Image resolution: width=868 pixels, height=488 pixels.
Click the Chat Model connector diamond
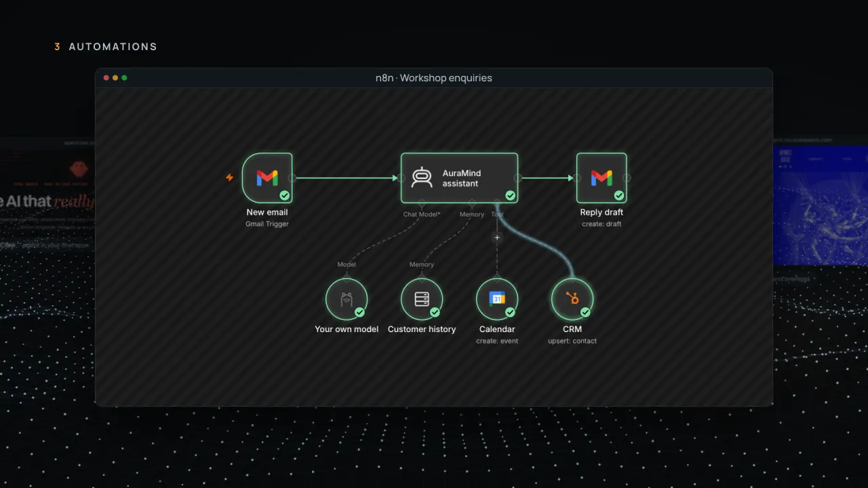(x=422, y=203)
